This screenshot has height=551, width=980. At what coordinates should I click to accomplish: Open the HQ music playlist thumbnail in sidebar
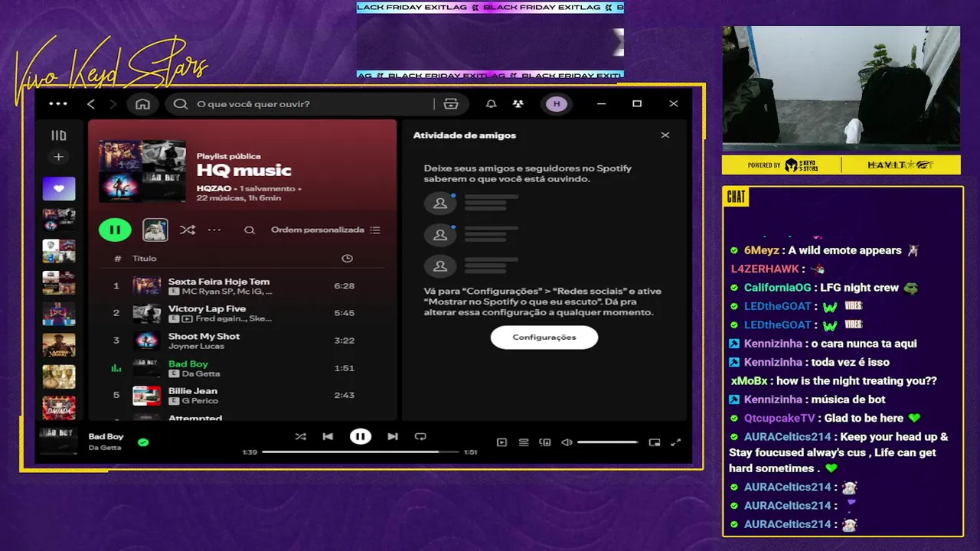click(x=59, y=219)
